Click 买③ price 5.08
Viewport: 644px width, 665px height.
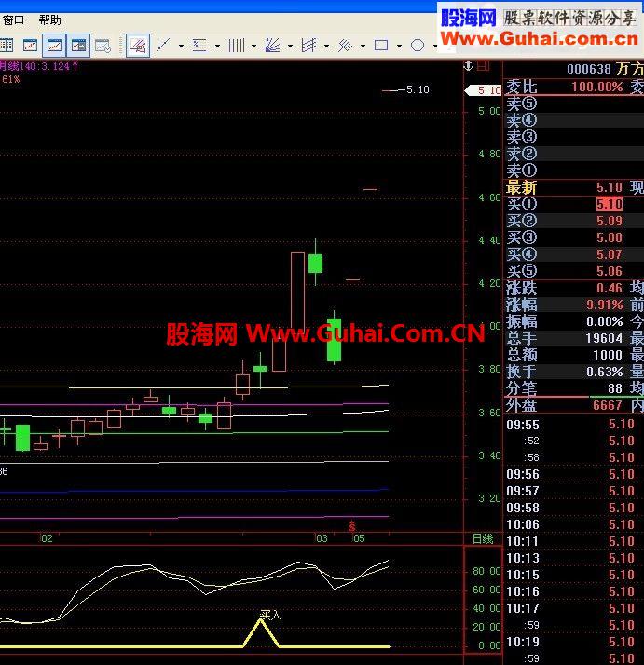[610, 237]
